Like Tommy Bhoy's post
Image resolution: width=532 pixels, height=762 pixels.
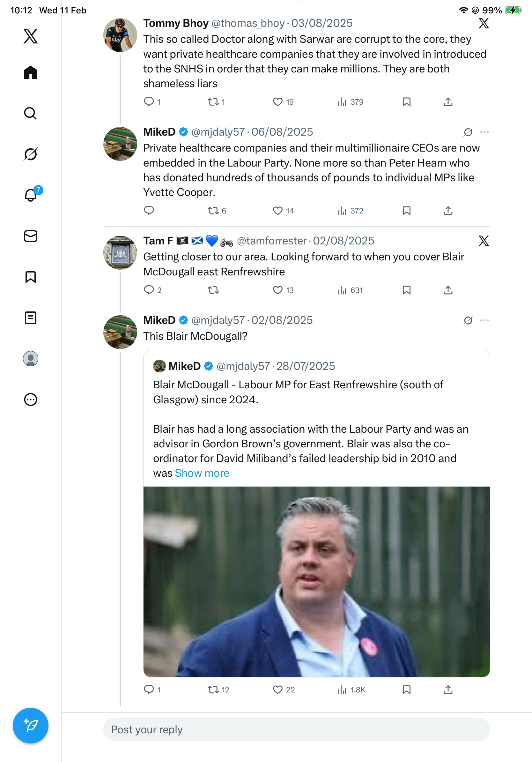277,102
